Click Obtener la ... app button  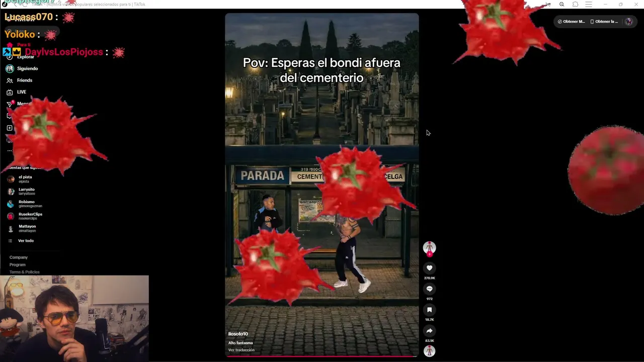click(x=604, y=22)
